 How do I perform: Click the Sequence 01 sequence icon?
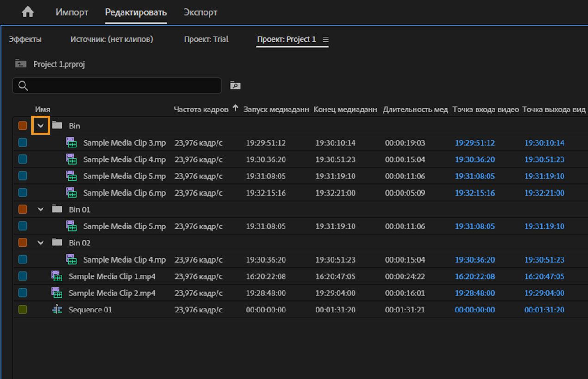coord(57,310)
